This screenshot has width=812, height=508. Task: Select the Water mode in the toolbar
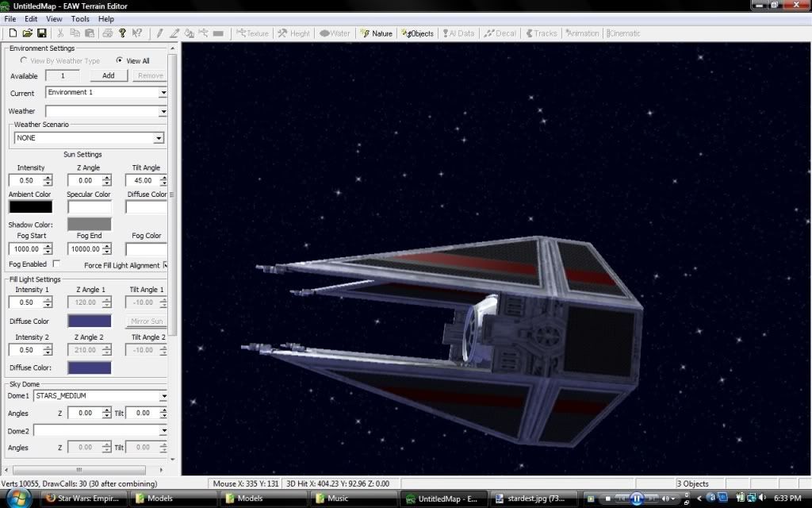click(x=335, y=33)
